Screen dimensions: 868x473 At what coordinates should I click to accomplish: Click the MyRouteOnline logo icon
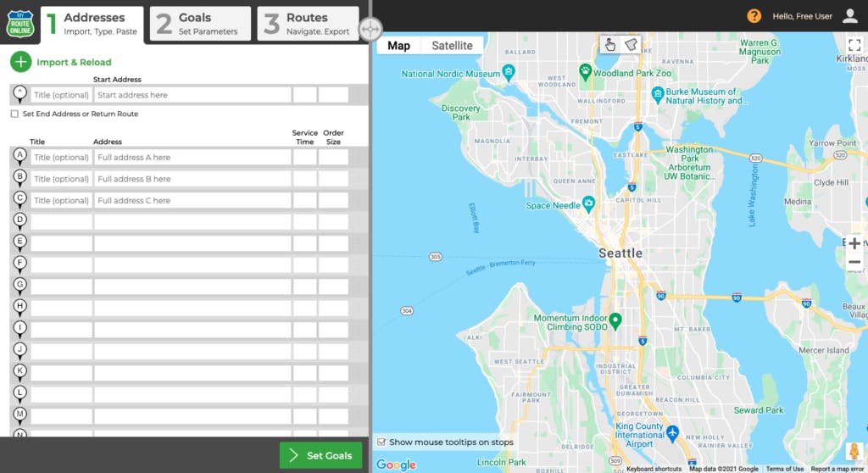20,25
